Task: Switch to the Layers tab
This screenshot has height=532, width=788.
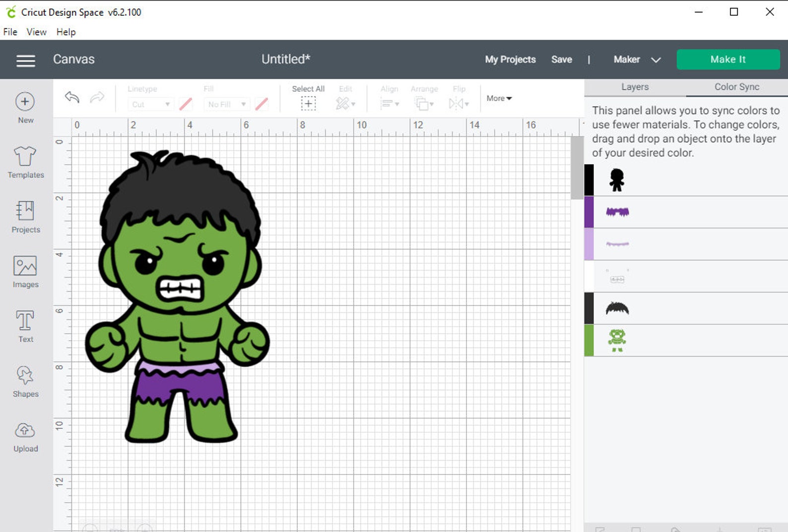Action: 635,87
